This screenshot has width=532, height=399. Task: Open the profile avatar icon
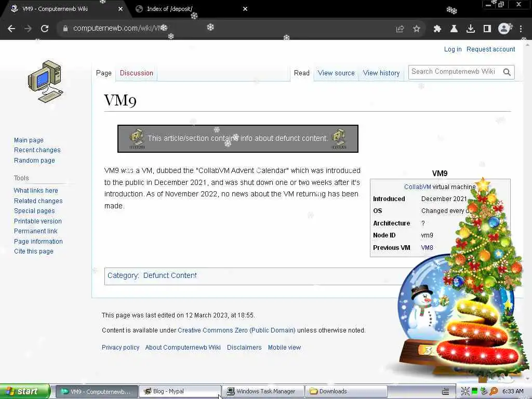(x=504, y=29)
